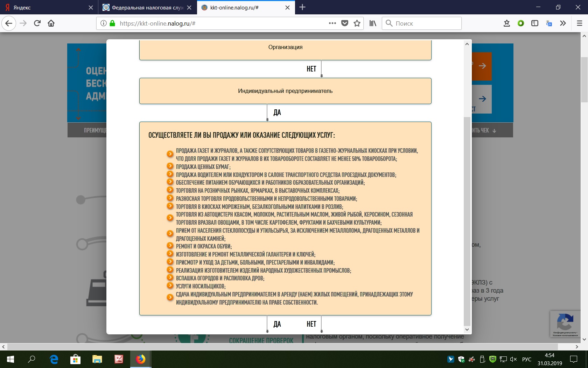Bookmark this page with the star icon
Image resolution: width=588 pixels, height=368 pixels.
point(357,23)
